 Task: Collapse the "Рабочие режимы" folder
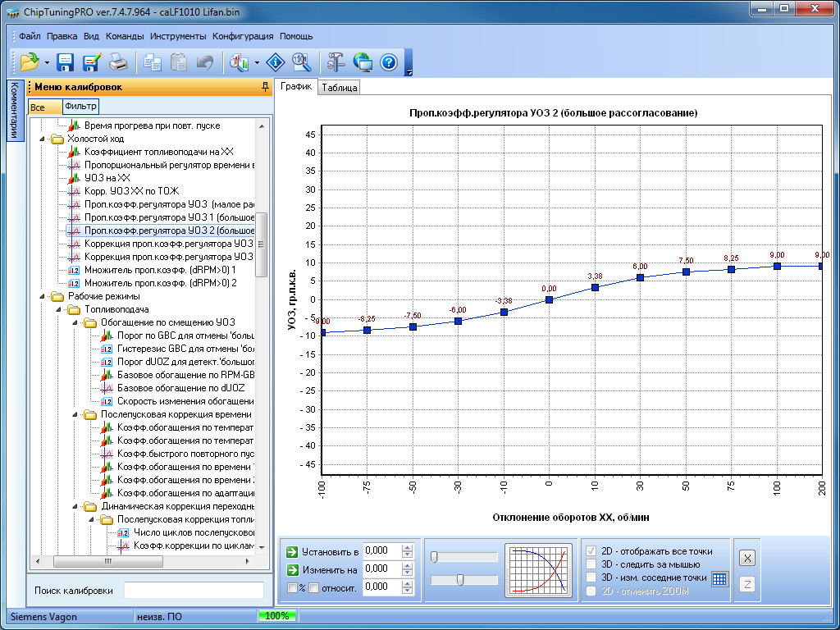(43, 296)
